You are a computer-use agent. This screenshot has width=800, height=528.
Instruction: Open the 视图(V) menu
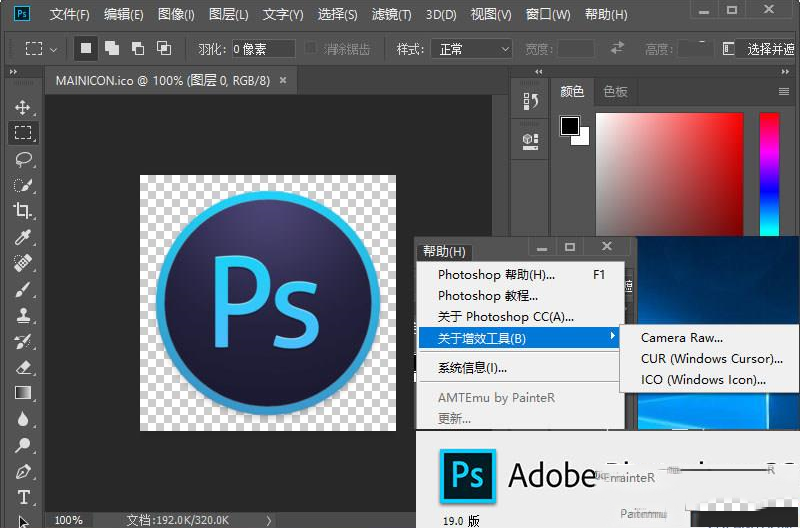coord(491,14)
